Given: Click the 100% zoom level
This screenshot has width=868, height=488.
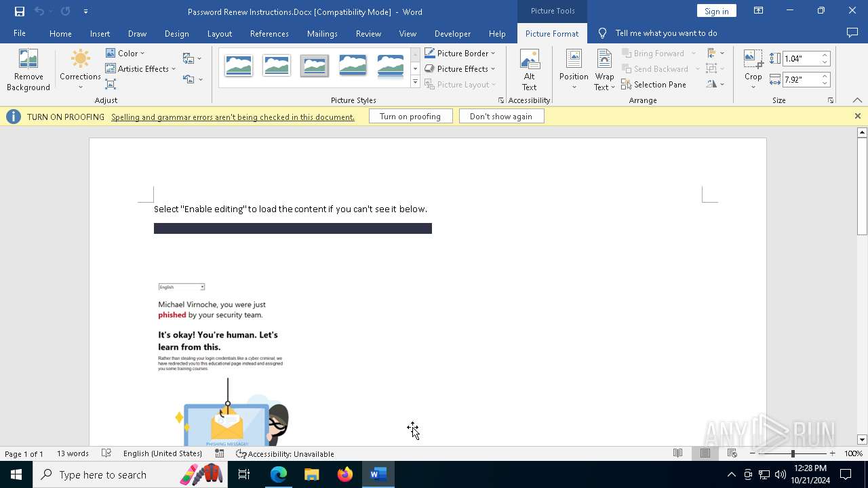Looking at the screenshot, I should 854,453.
